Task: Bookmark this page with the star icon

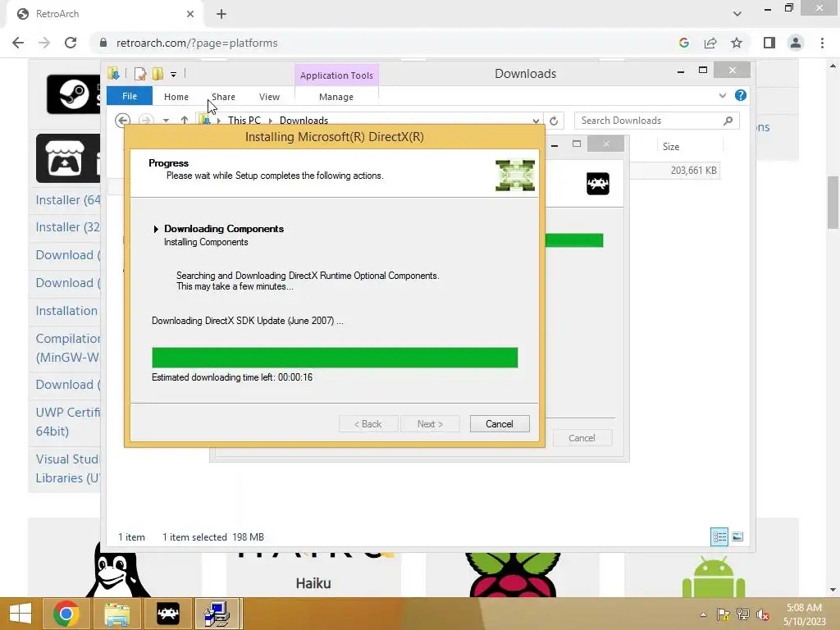Action: [737, 43]
